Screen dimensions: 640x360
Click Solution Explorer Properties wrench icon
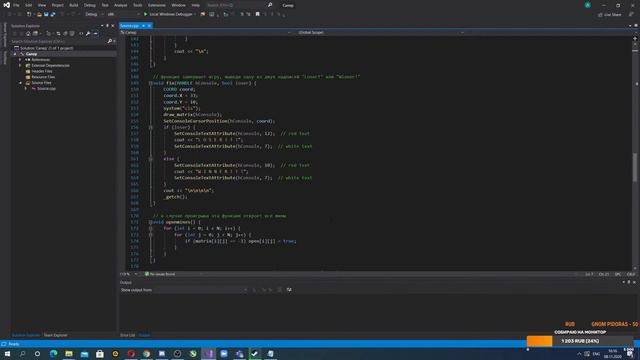pyautogui.click(x=88, y=33)
